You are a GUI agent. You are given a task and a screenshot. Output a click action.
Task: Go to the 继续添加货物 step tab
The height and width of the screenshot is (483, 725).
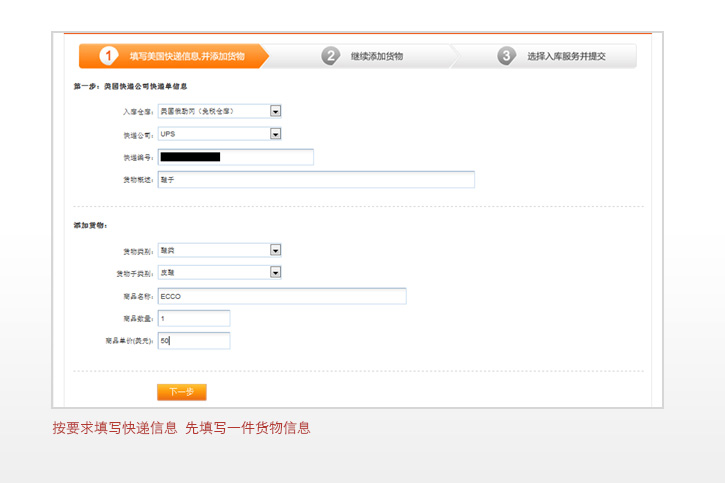coord(377,57)
